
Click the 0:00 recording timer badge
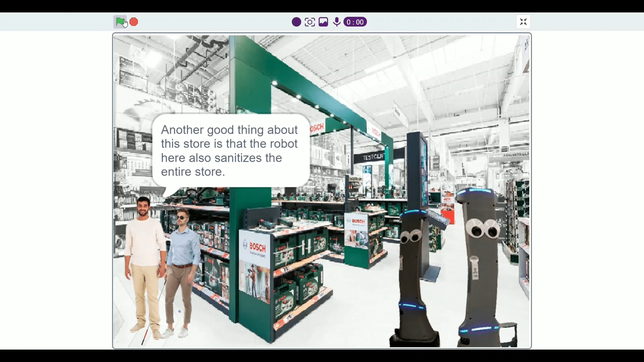click(x=355, y=22)
